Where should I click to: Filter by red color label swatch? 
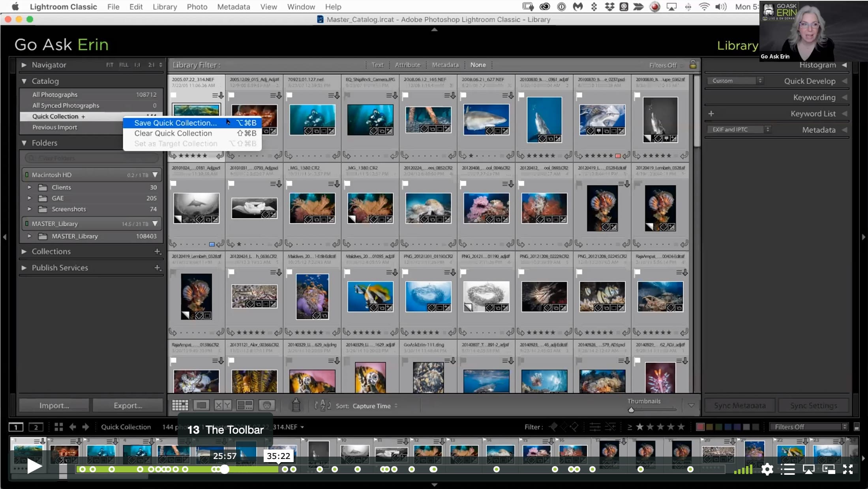point(700,427)
